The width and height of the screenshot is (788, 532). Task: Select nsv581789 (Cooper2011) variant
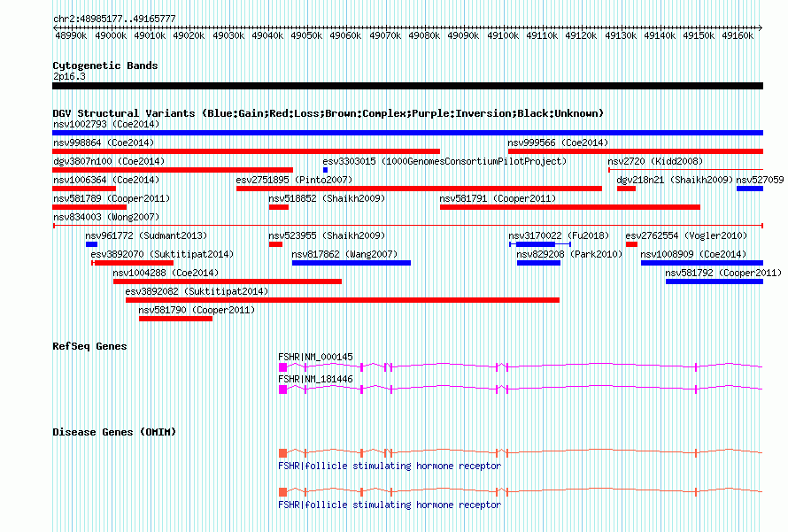(89, 207)
